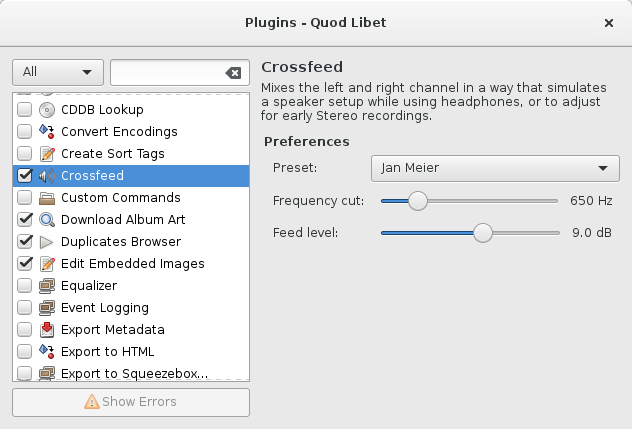Click the Custom Commands folder icon
Image resolution: width=632 pixels, height=429 pixels.
[x=46, y=198]
